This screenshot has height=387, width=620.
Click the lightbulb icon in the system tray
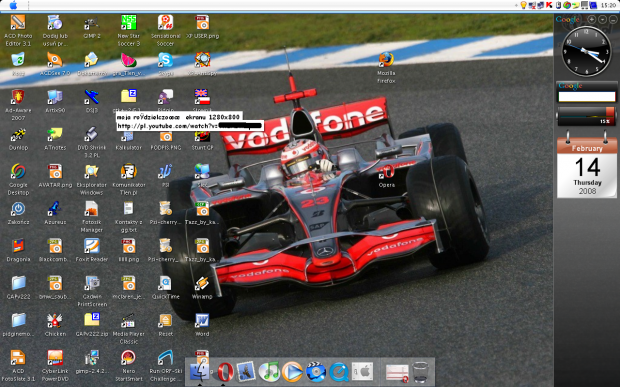click(x=523, y=5)
